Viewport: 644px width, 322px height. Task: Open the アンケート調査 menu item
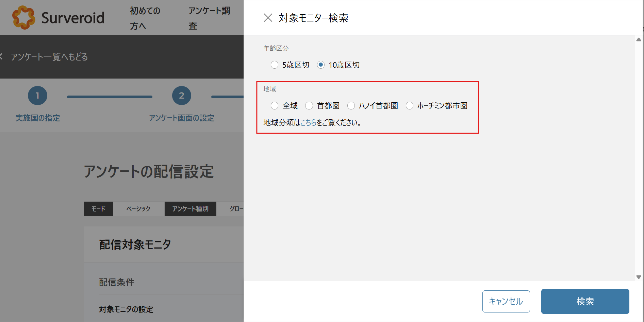click(209, 18)
